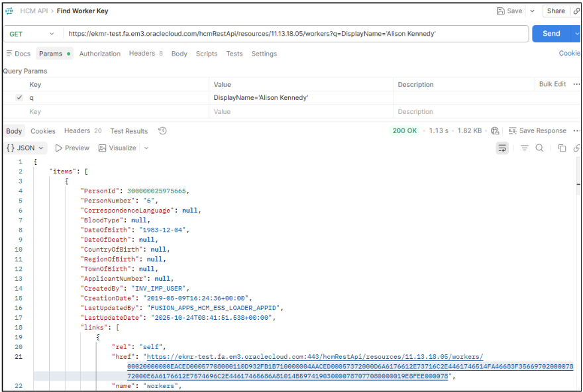Click the Share button
Viewport: 583px width, 392px height.
[556, 11]
